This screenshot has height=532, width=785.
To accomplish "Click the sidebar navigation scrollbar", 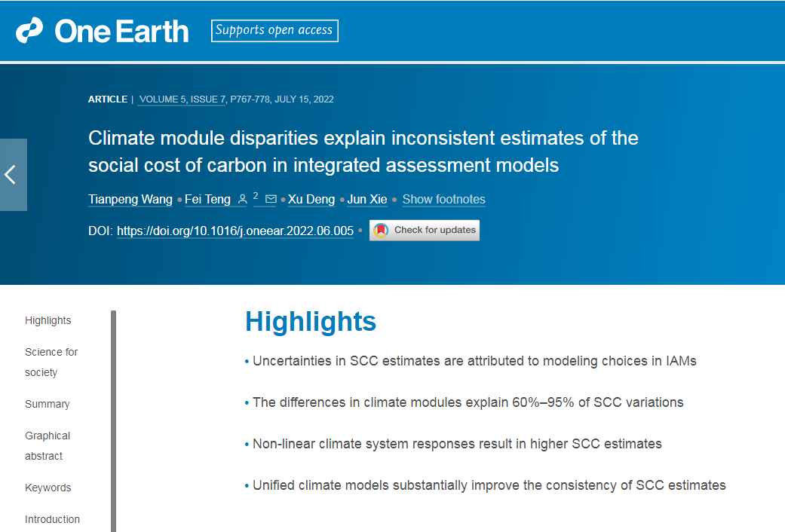I will (114, 421).
